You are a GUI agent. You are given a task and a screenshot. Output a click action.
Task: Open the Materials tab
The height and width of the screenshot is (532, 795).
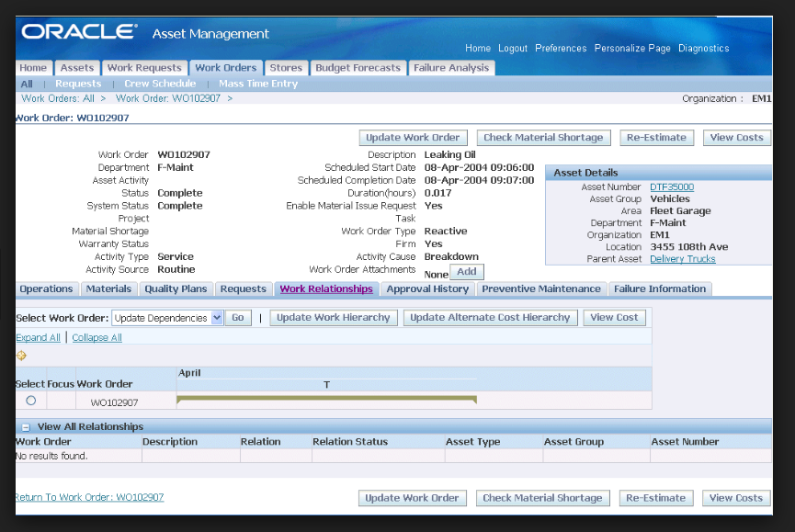[x=108, y=289]
